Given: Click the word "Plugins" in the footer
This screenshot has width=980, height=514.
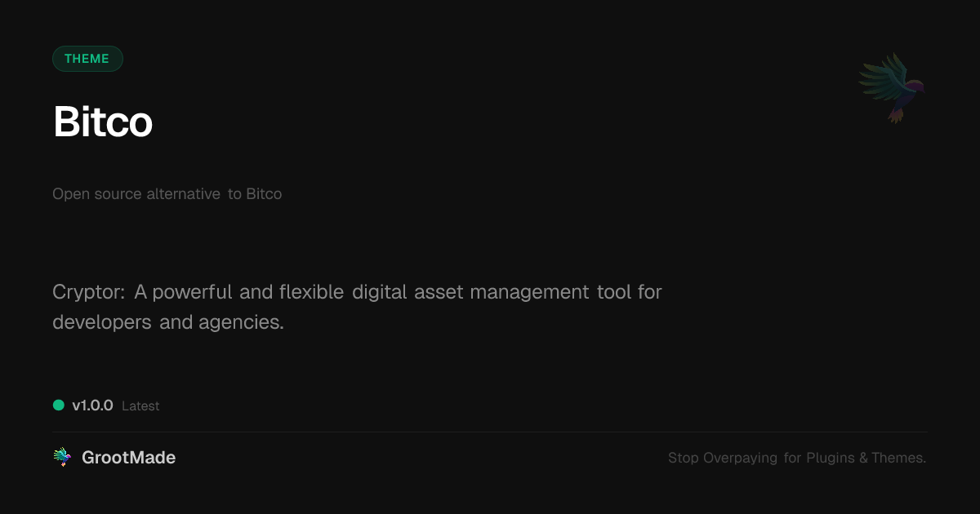Looking at the screenshot, I should [831, 458].
